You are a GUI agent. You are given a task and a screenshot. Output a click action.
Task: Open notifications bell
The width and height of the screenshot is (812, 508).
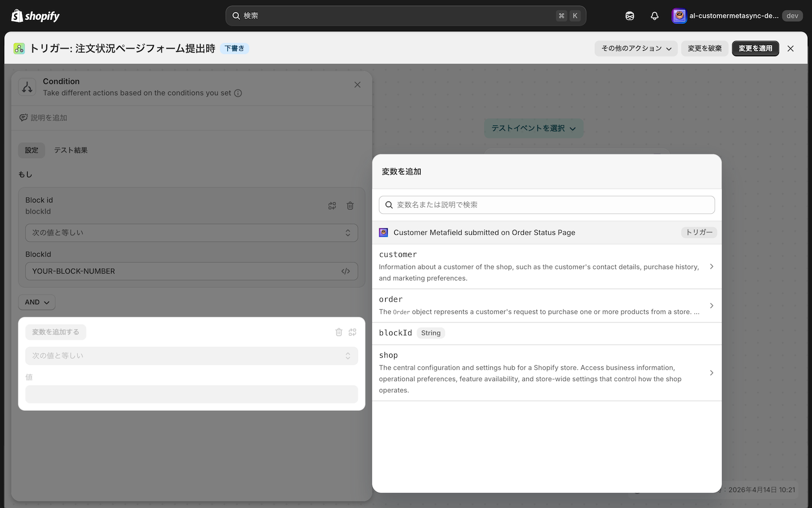click(655, 16)
